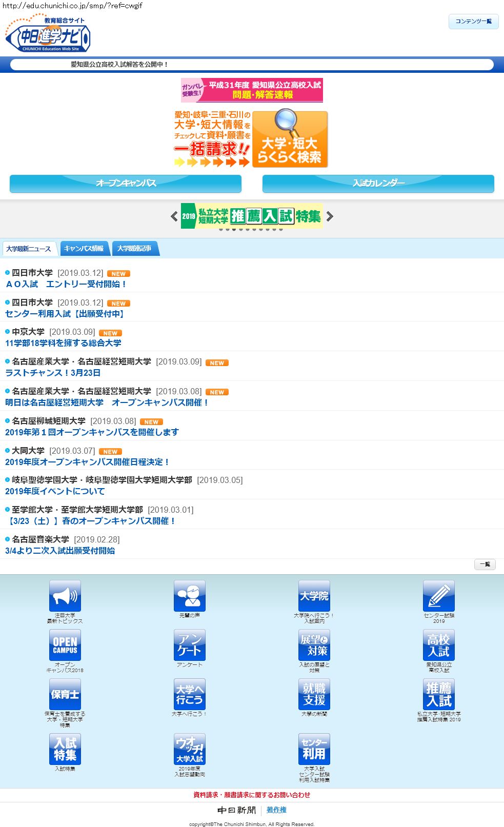The width and height of the screenshot is (504, 827).
Task: Click the 一覧 button below the news list
Action: (x=485, y=564)
